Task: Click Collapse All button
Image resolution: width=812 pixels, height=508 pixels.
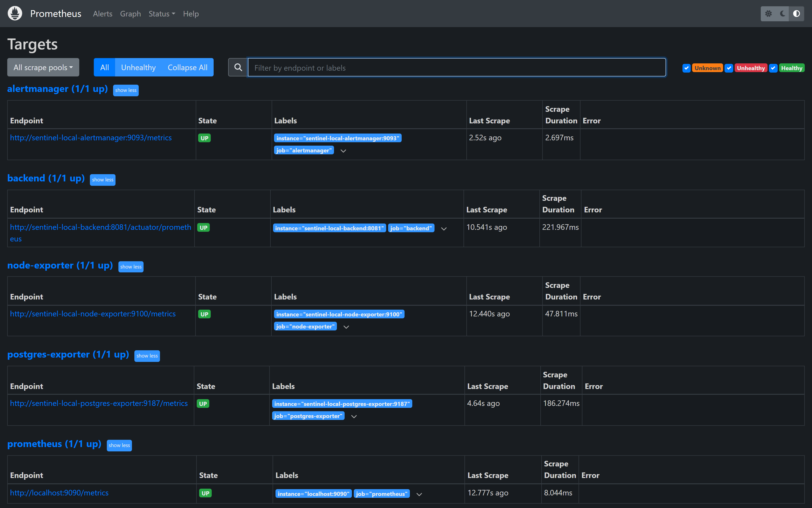Action: (x=188, y=67)
